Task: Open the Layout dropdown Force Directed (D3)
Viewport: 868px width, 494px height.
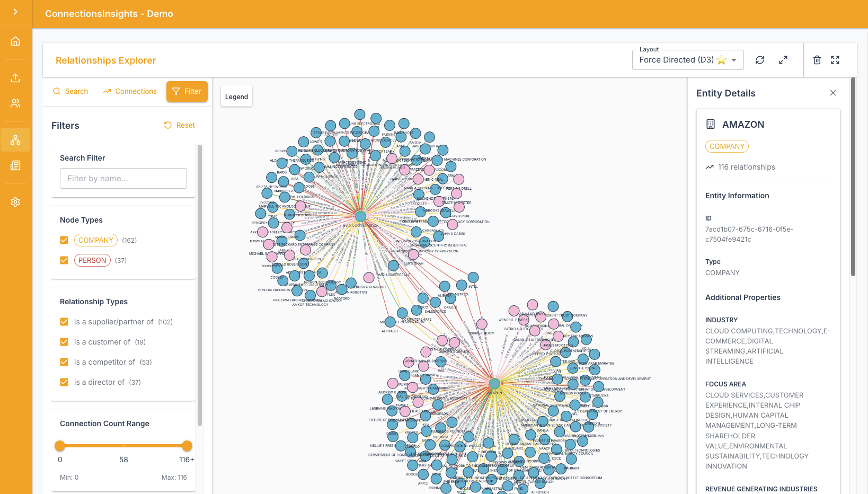Action: (688, 60)
